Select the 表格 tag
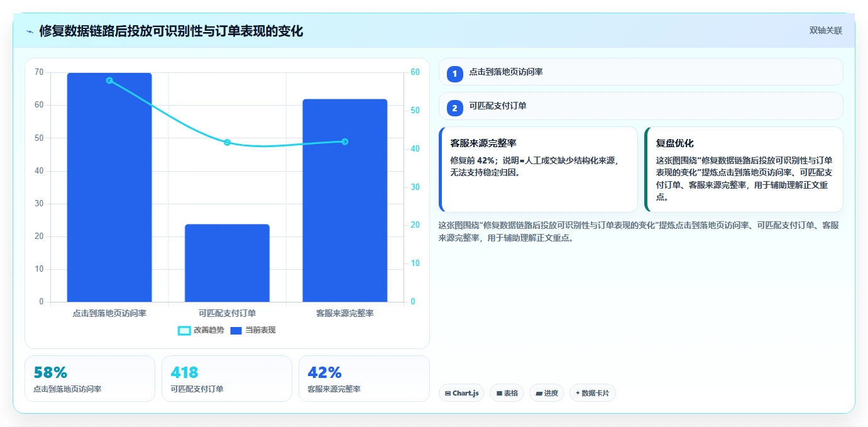This screenshot has width=868, height=427. (x=507, y=393)
